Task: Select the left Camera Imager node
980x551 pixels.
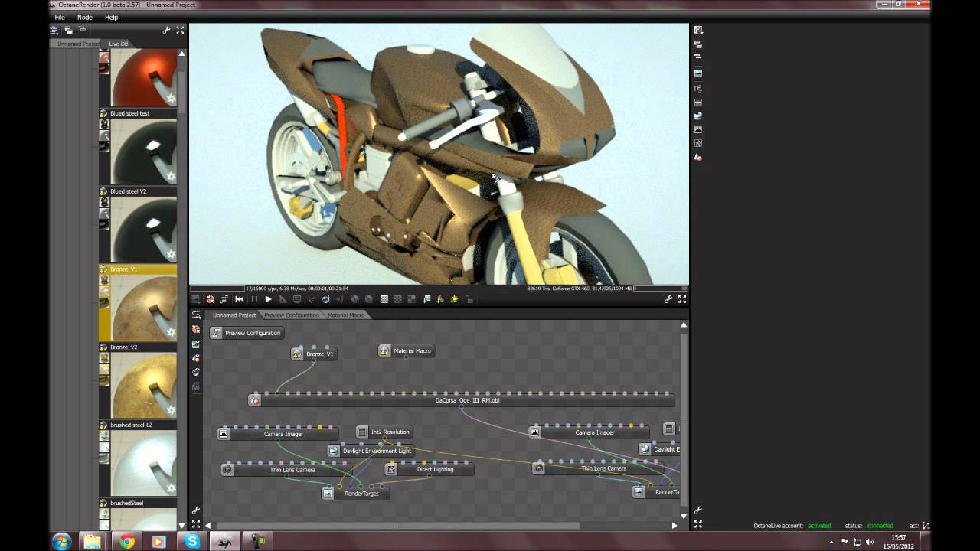Action: pyautogui.click(x=278, y=434)
